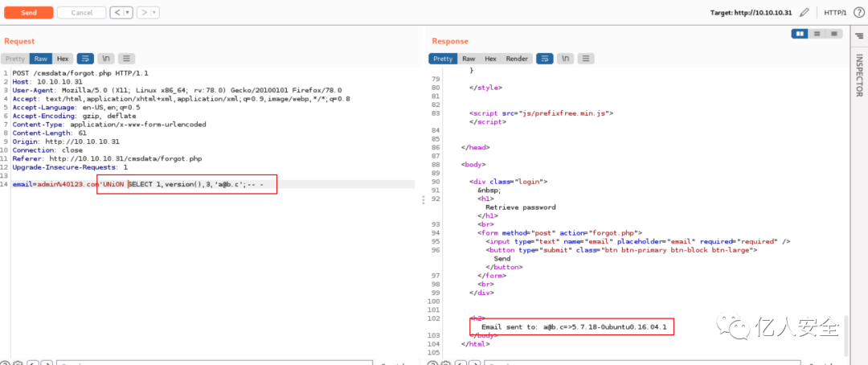Click the 'Accept-Encoding: gzip, deflate' line

point(74,116)
